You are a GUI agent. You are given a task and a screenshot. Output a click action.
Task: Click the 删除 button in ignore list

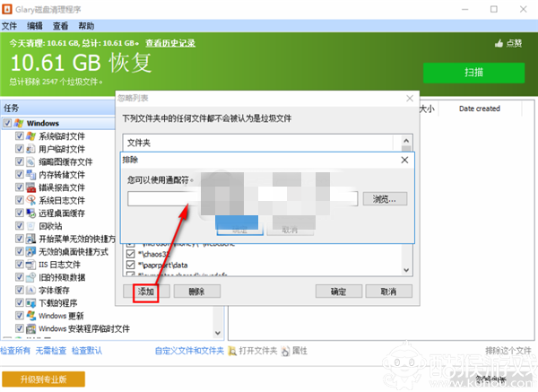click(197, 292)
